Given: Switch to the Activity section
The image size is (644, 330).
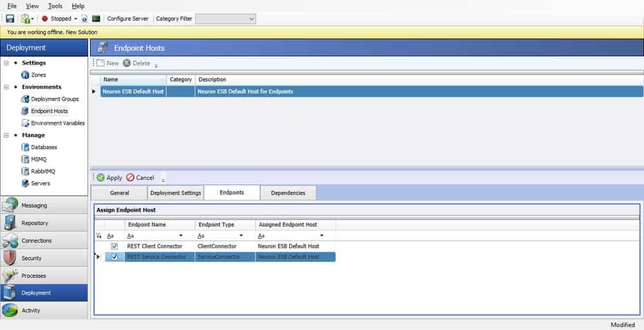Looking at the screenshot, I should pyautogui.click(x=44, y=310).
